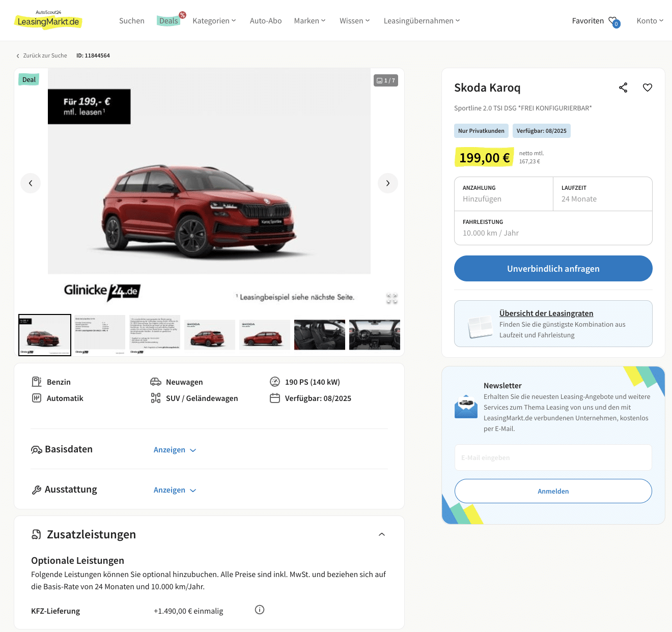Add an Anzahlung via Hinzufügen
This screenshot has width=672, height=632.
pyautogui.click(x=503, y=194)
